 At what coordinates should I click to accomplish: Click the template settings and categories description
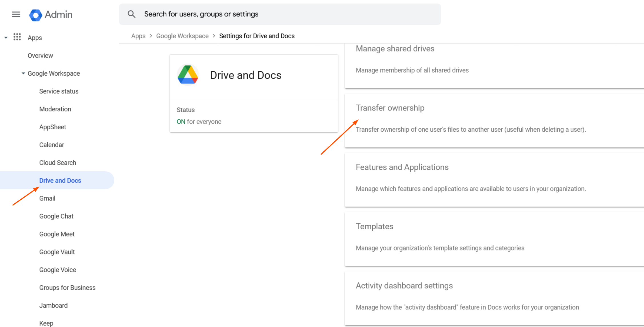(440, 248)
